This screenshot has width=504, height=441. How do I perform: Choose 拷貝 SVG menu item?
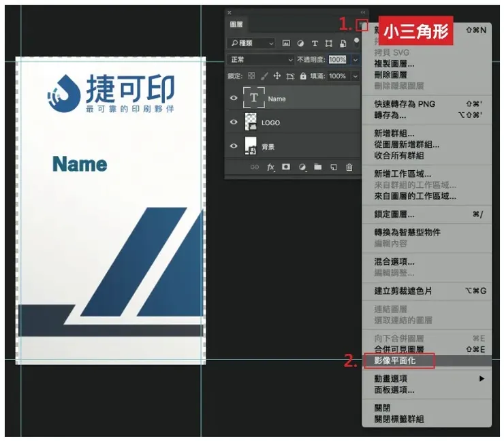coord(427,52)
